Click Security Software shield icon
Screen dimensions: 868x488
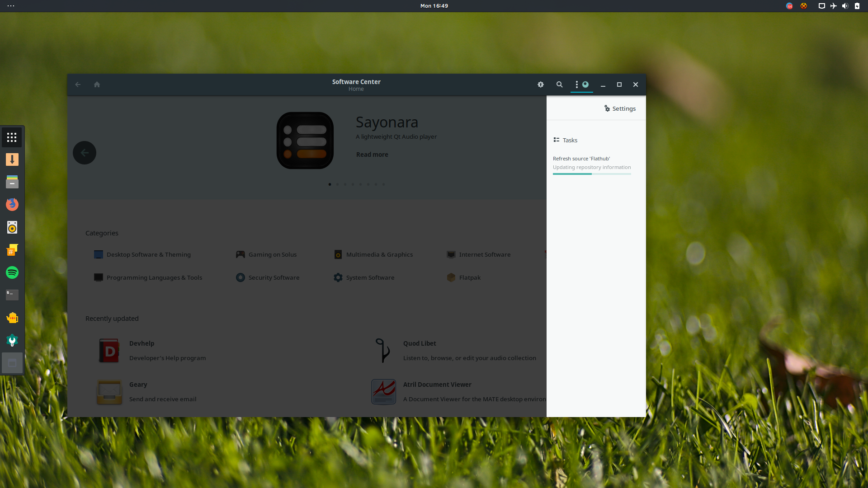[x=241, y=277]
